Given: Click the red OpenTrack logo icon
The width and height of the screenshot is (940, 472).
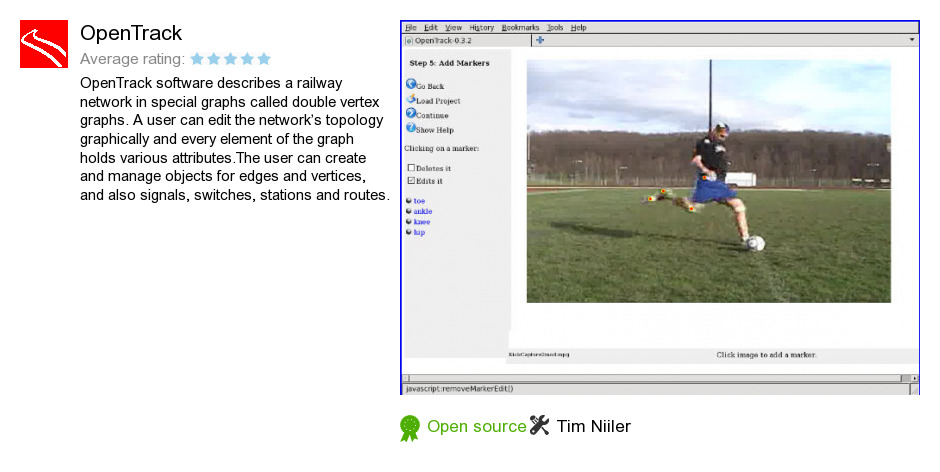Looking at the screenshot, I should click(x=44, y=44).
